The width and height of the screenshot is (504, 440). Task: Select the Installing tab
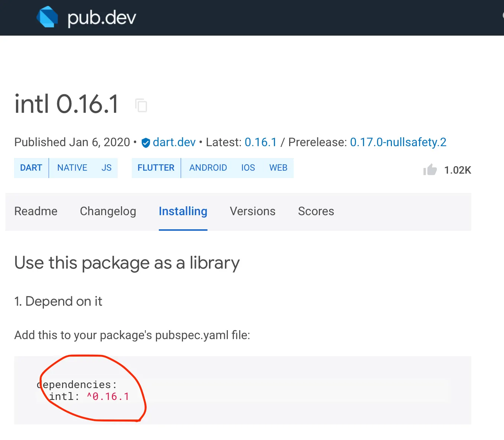(183, 211)
